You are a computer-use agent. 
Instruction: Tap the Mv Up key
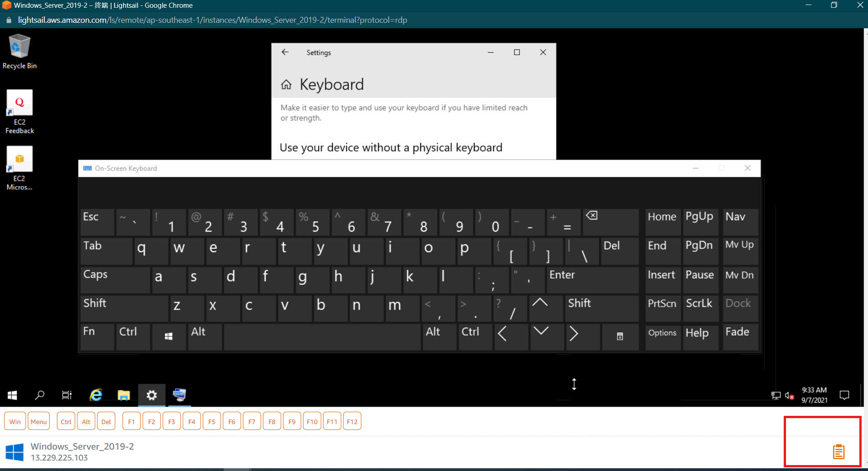click(740, 251)
